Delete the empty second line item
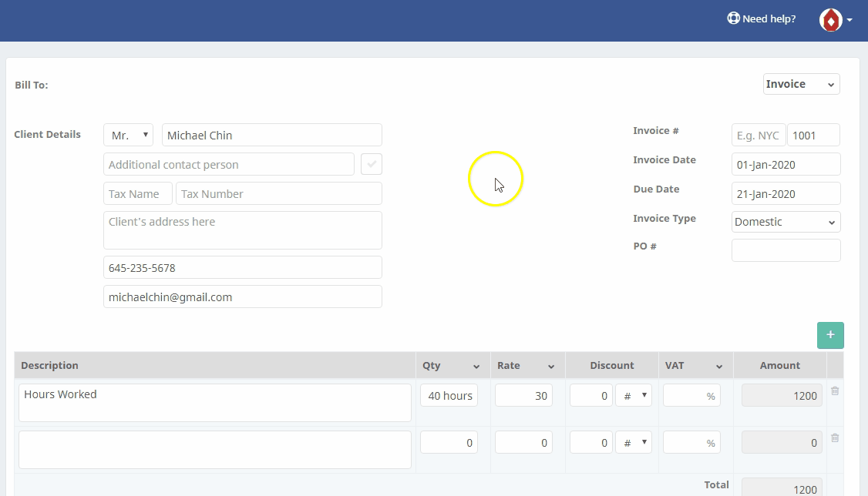This screenshot has height=496, width=868. tap(835, 438)
